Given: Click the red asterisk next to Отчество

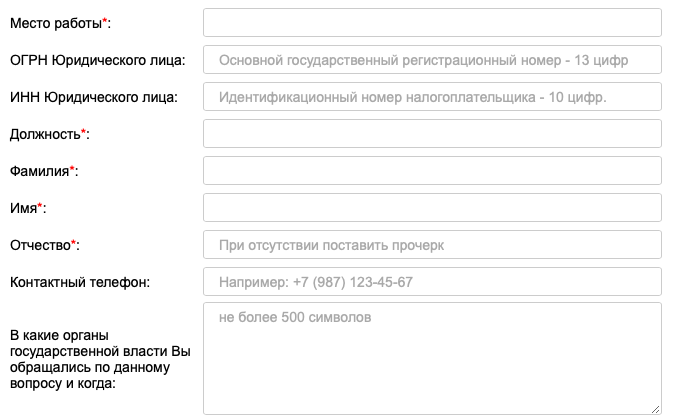Looking at the screenshot, I should 73,243.
